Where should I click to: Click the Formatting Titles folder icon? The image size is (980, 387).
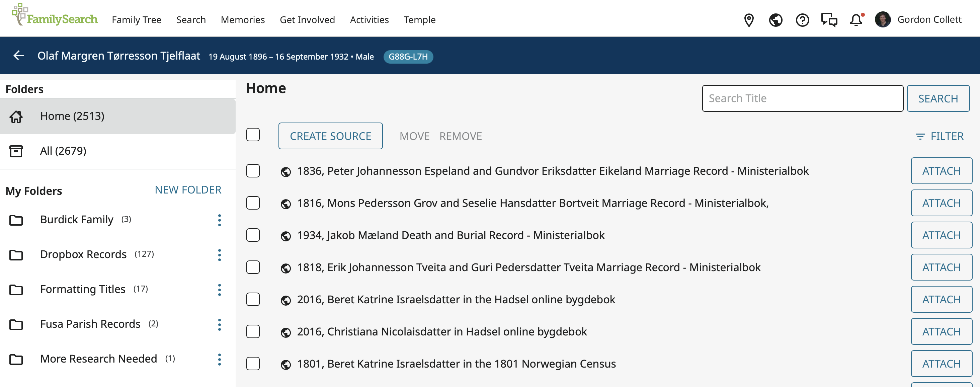coord(16,290)
